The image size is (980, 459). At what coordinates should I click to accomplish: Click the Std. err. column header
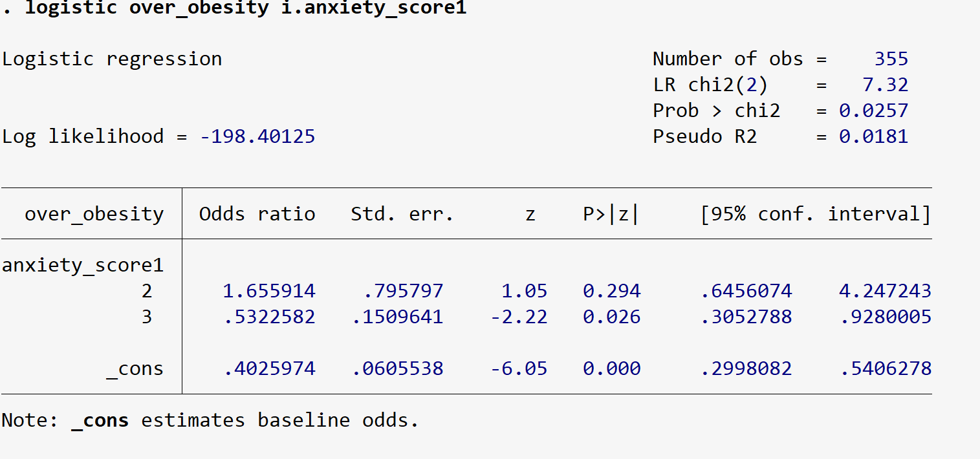click(402, 214)
